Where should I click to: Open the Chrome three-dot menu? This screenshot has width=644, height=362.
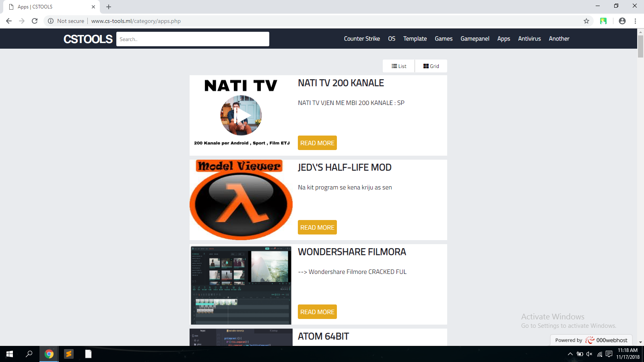tap(635, 21)
